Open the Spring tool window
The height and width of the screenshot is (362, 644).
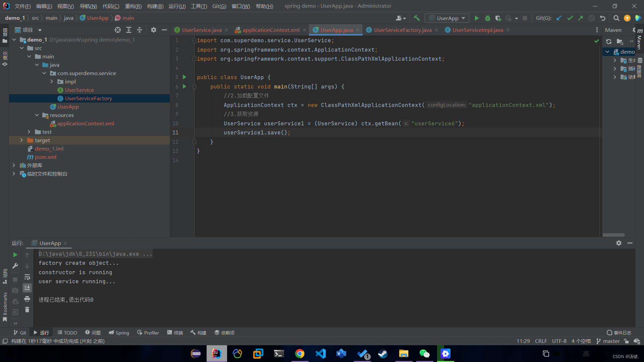(119, 333)
